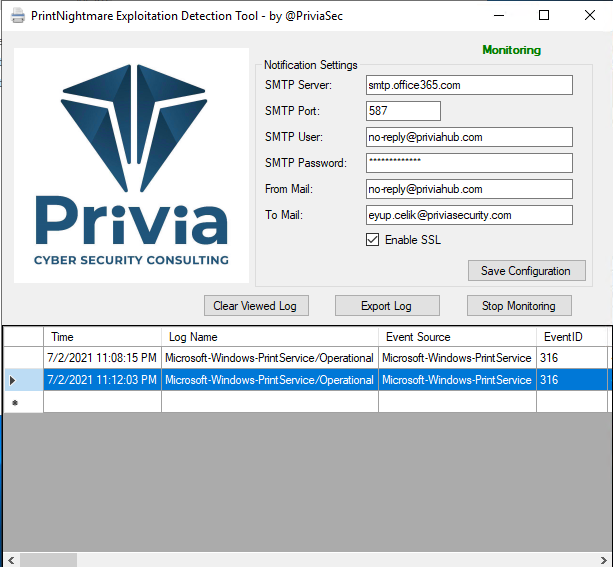The height and width of the screenshot is (567, 613).
Task: Sort by the Event Source column header
Action: click(x=457, y=337)
